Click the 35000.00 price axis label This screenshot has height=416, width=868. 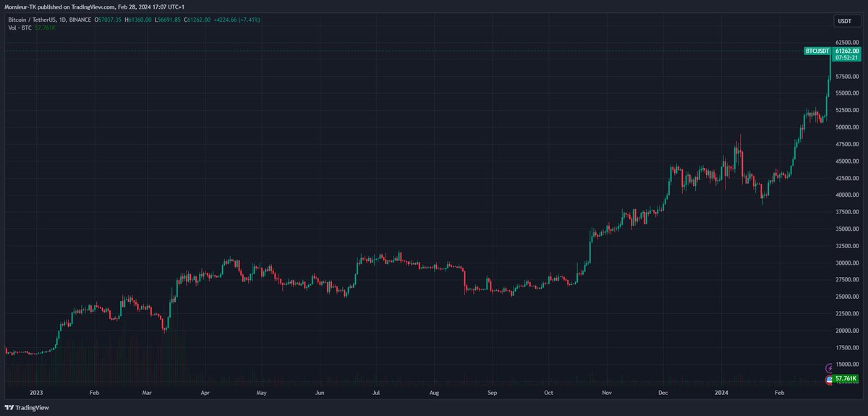click(x=847, y=229)
